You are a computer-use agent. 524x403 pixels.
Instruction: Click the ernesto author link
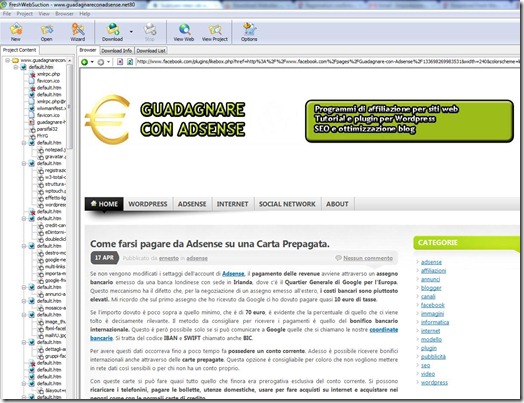[168, 258]
